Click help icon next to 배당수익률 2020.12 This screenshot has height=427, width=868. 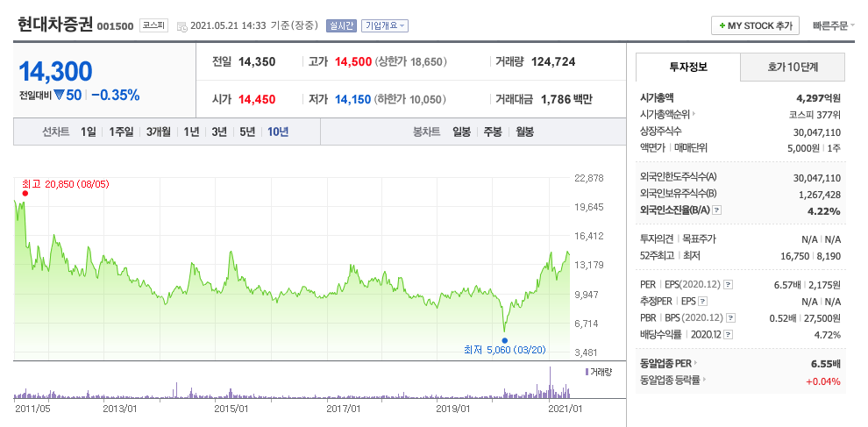[x=729, y=335]
